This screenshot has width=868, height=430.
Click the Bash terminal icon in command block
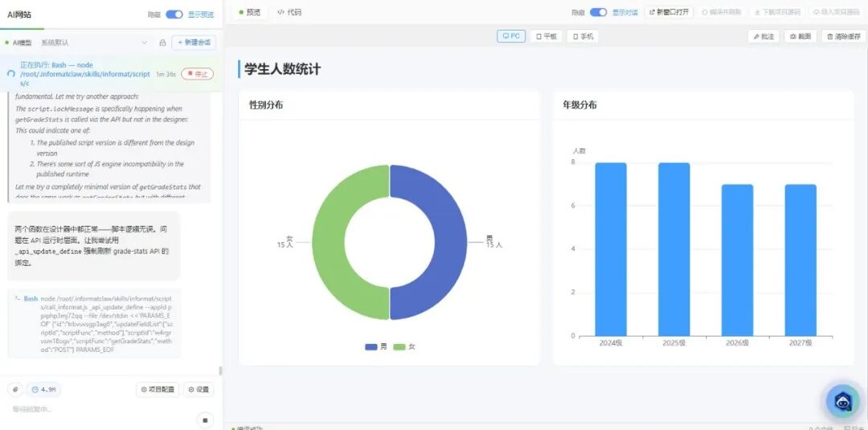pos(18,299)
